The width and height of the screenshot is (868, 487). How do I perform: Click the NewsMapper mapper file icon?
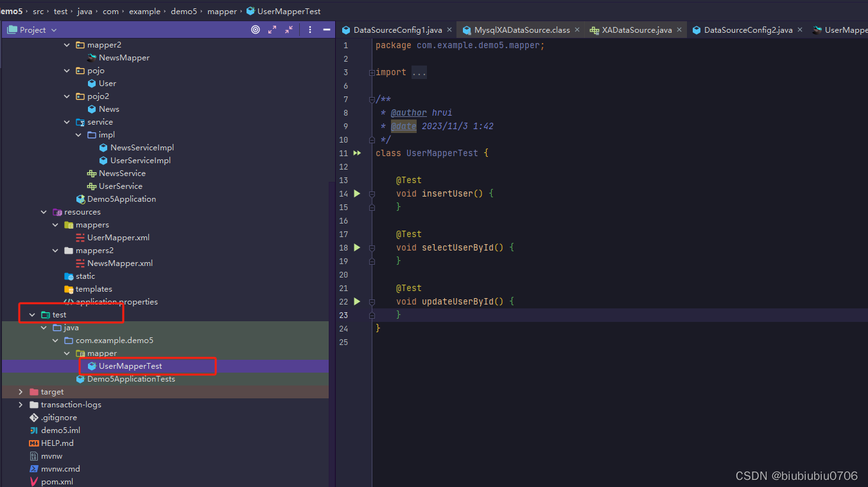pos(92,58)
